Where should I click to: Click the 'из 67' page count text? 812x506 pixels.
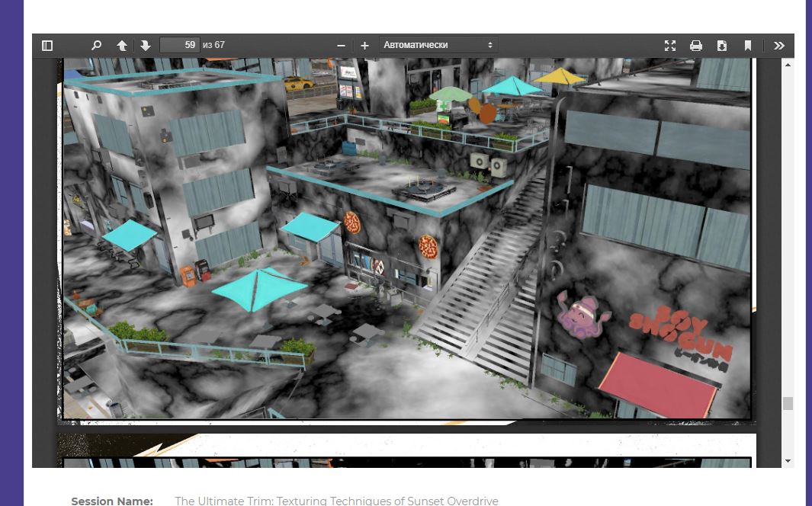click(x=214, y=45)
